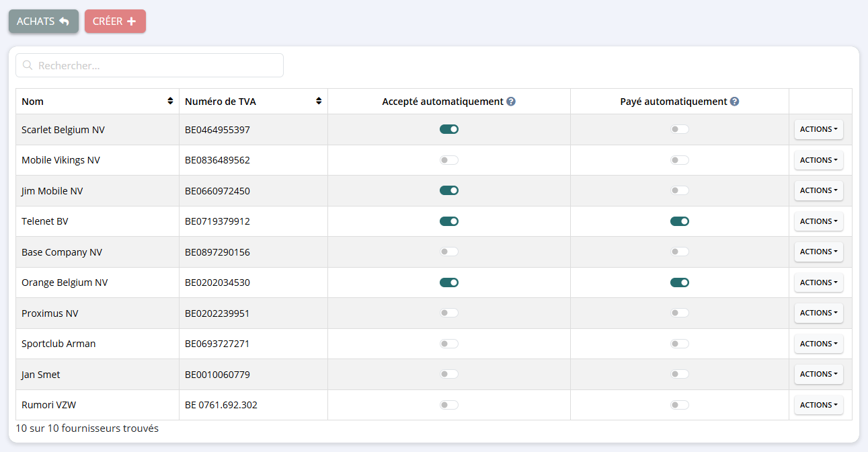The height and width of the screenshot is (452, 868).
Task: Click the help icon beside Payé automatiquement
Action: tap(735, 102)
